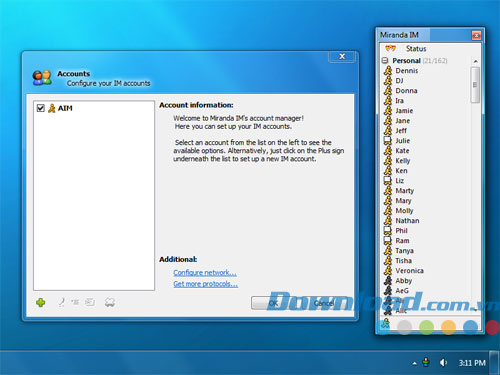Click the yellow AIM icon beside Dennis

(x=388, y=71)
